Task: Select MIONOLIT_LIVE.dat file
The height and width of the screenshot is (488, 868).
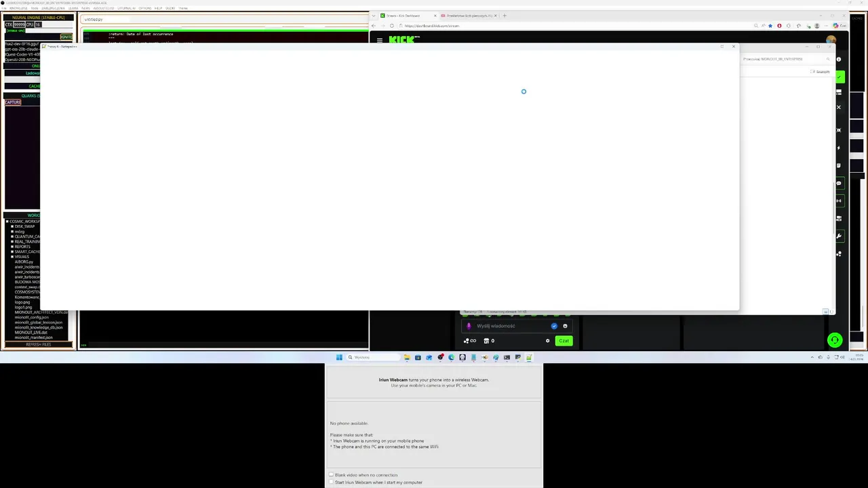Action: tap(31, 332)
